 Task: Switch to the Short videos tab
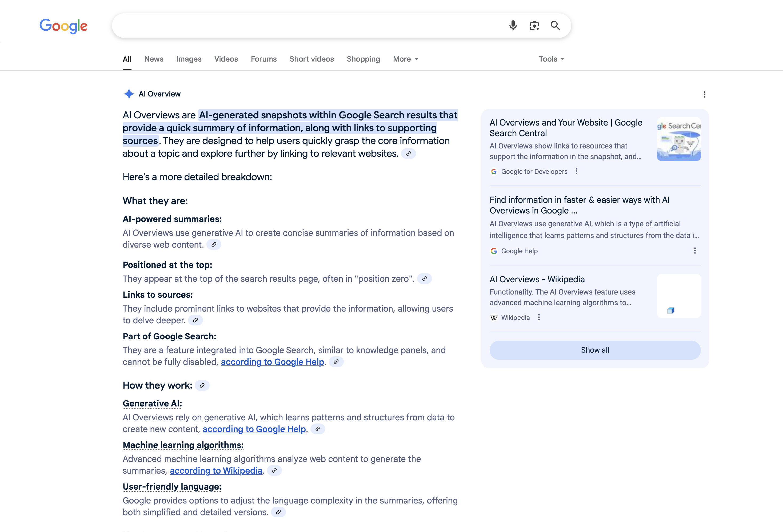tap(312, 59)
